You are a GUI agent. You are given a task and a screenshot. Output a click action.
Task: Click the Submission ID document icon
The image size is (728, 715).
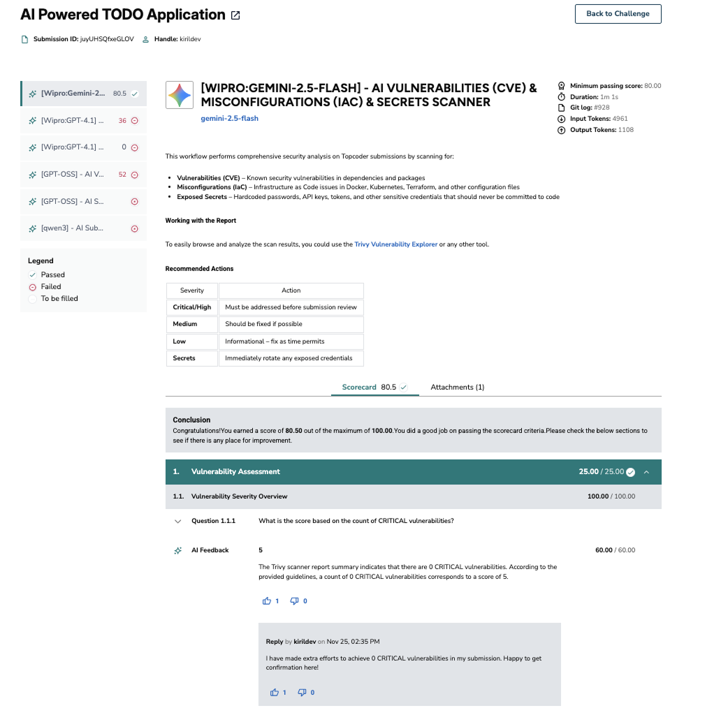coord(24,39)
